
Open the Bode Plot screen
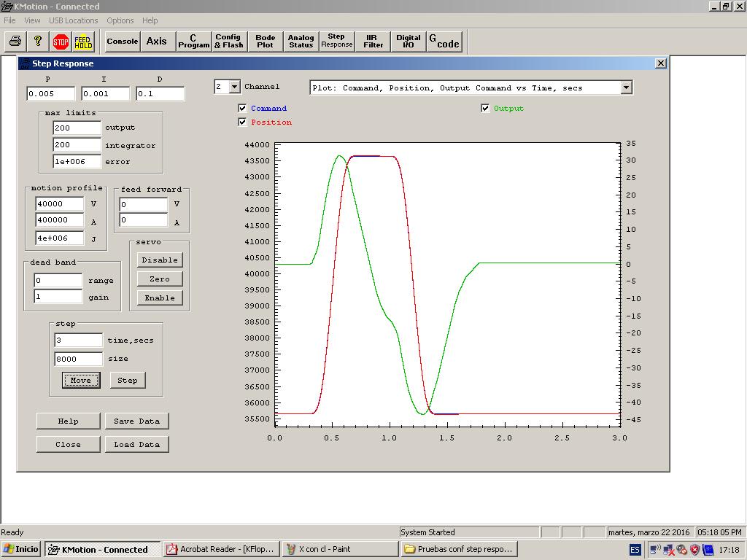click(x=266, y=42)
